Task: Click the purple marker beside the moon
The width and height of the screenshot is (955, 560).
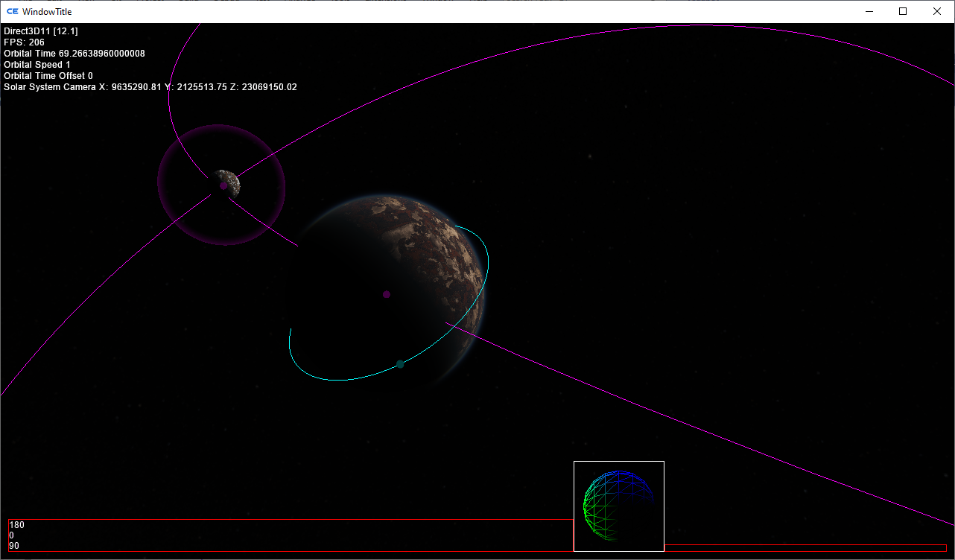Action: pos(223,185)
